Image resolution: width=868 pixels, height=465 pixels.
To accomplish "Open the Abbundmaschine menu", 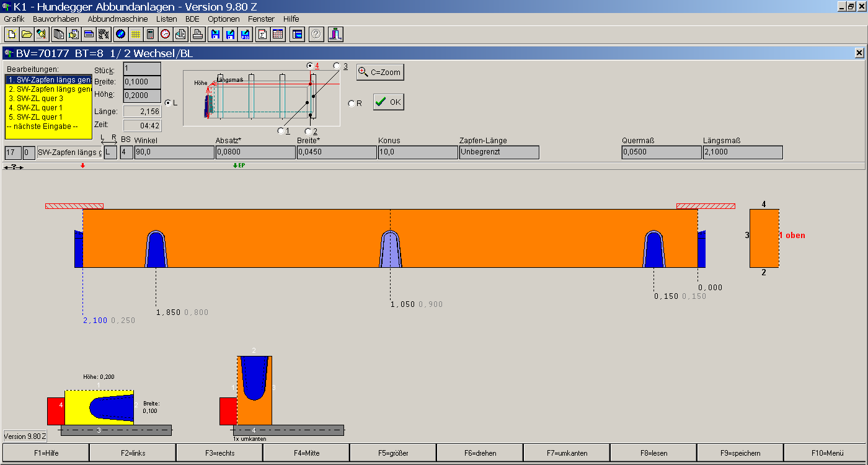I will click(x=118, y=19).
